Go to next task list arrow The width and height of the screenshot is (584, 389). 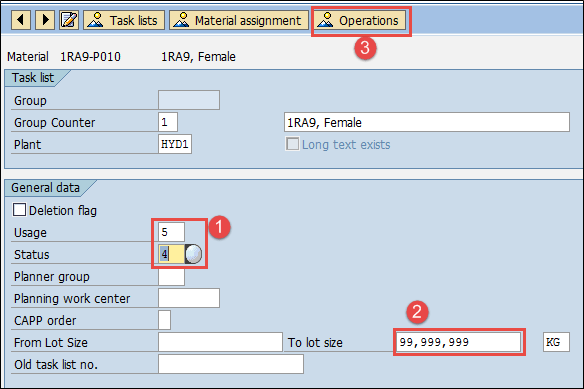(45, 20)
